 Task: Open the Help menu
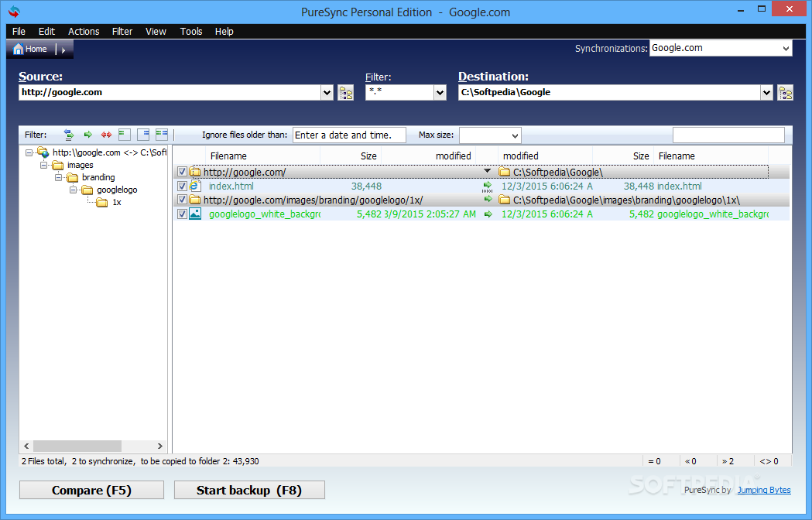(x=224, y=32)
